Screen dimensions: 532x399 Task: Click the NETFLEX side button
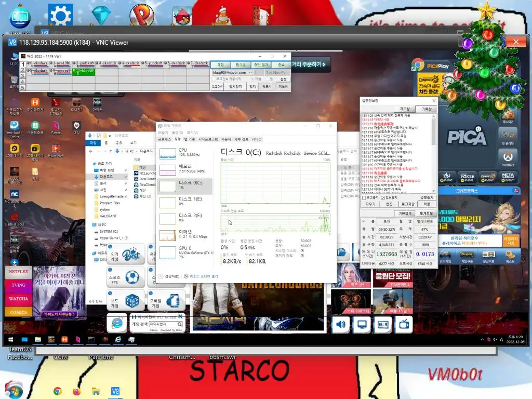click(x=19, y=272)
